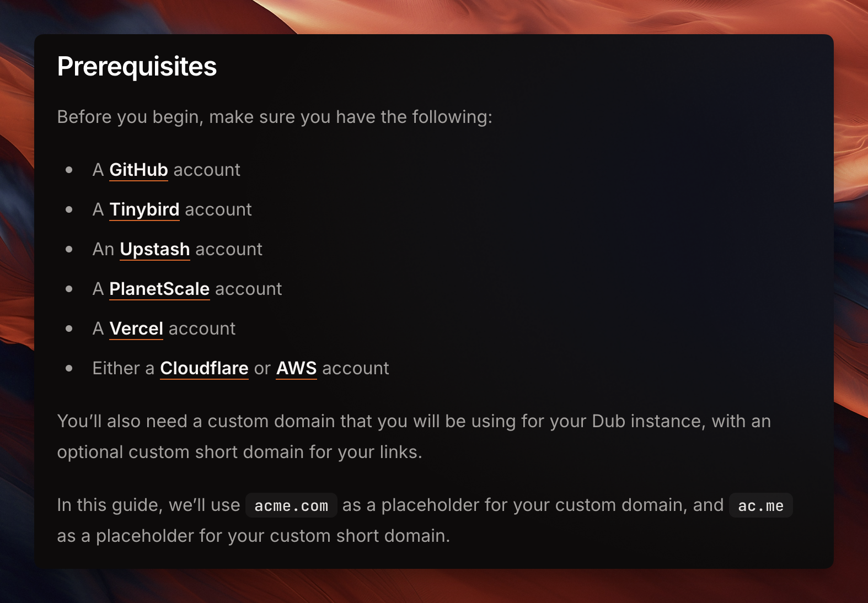Open the GitHub link
The height and width of the screenshot is (603, 868).
pos(138,170)
